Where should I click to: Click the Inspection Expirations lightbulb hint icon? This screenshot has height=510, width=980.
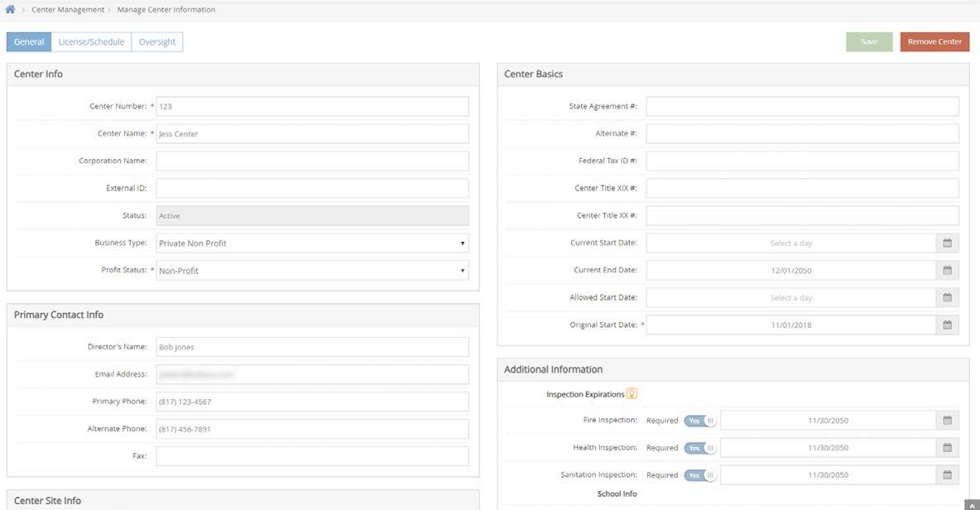pyautogui.click(x=632, y=394)
